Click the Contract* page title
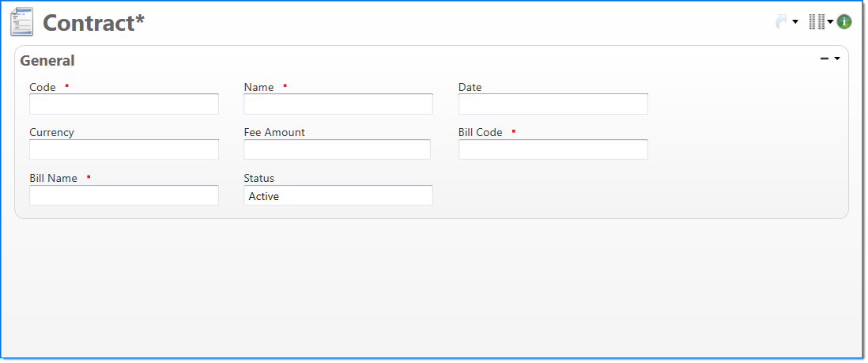The width and height of the screenshot is (868, 363). [93, 23]
